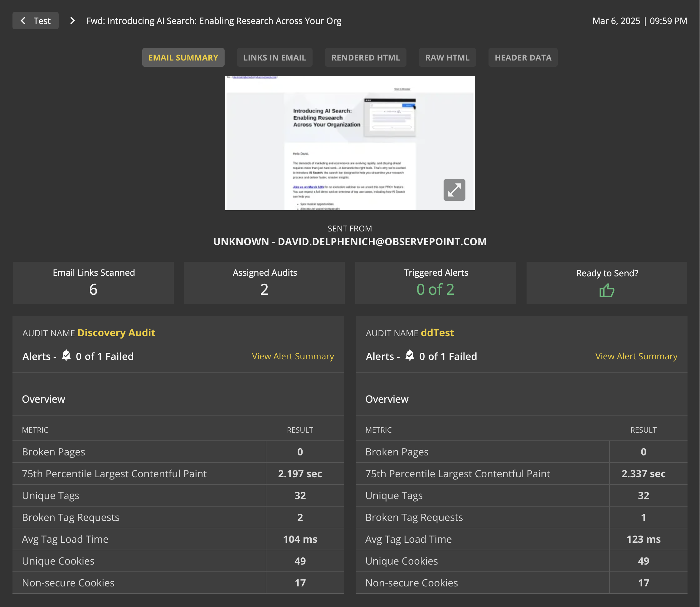Click the forward chevron breadcrumb arrow
Viewport: 700px width, 607px height.
(x=72, y=21)
